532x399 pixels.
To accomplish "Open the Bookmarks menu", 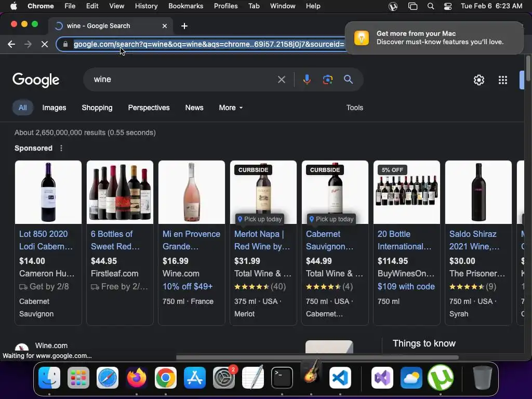I will [x=185, y=6].
